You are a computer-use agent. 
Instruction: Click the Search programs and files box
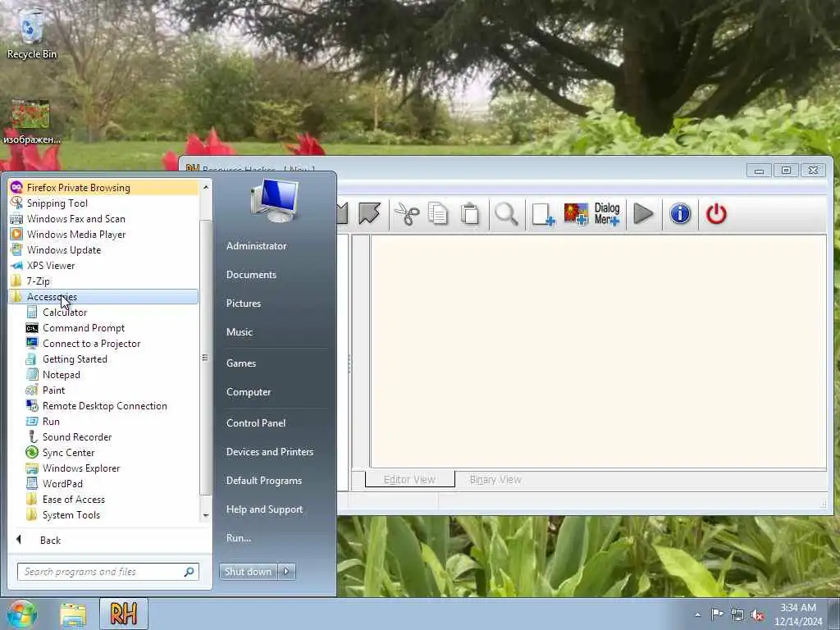click(x=108, y=572)
